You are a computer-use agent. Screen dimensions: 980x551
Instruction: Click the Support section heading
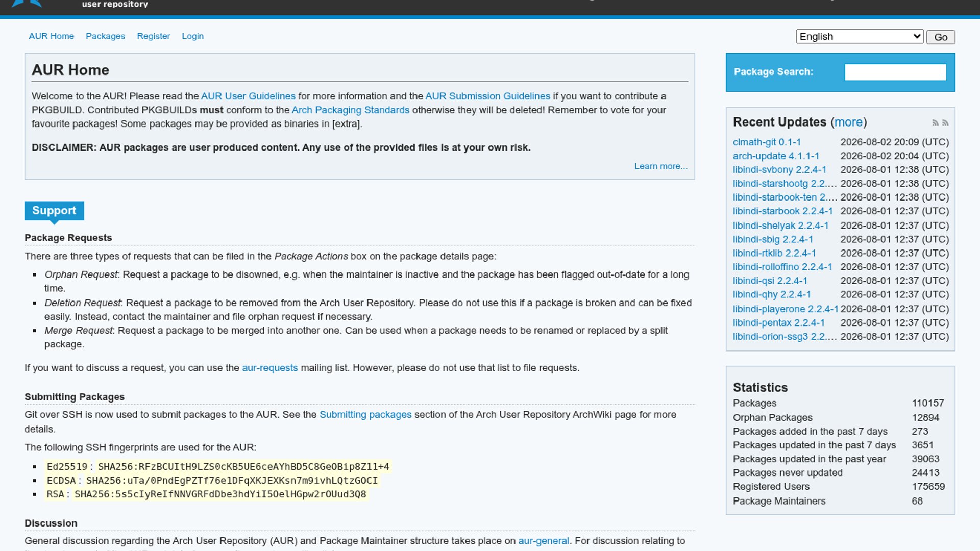point(54,211)
